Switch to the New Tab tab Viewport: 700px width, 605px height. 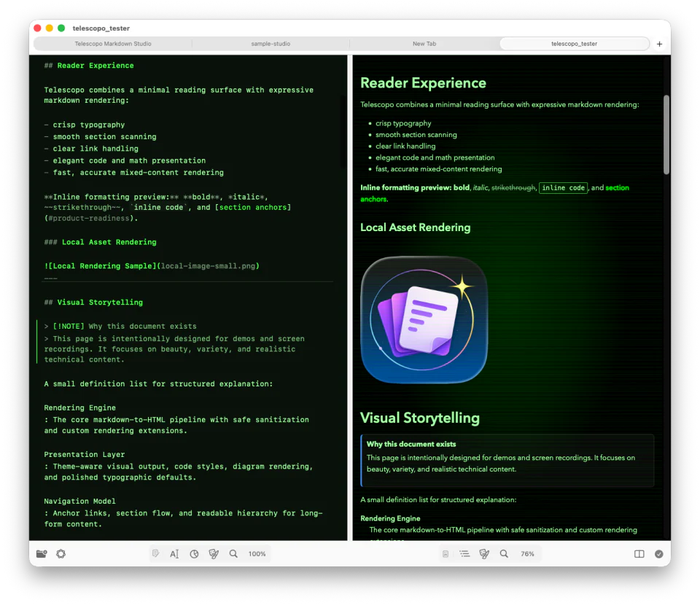click(x=424, y=44)
